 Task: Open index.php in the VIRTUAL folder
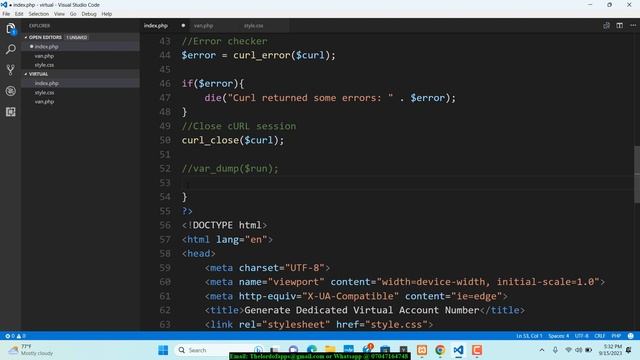coord(47,83)
